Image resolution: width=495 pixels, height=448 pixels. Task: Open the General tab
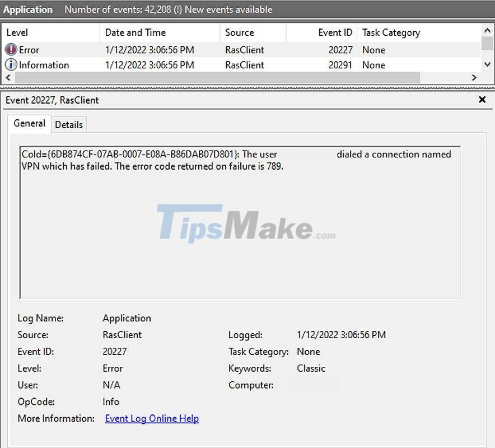click(x=29, y=123)
